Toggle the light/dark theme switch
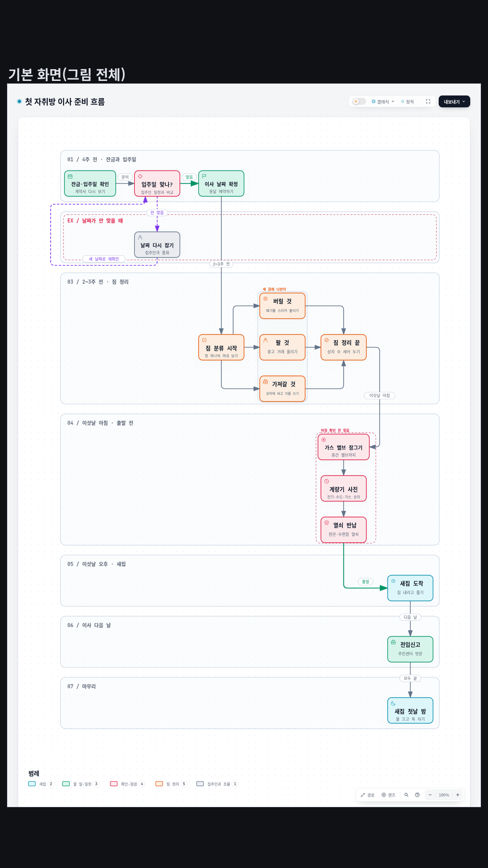The width and height of the screenshot is (488, 868). click(x=359, y=102)
